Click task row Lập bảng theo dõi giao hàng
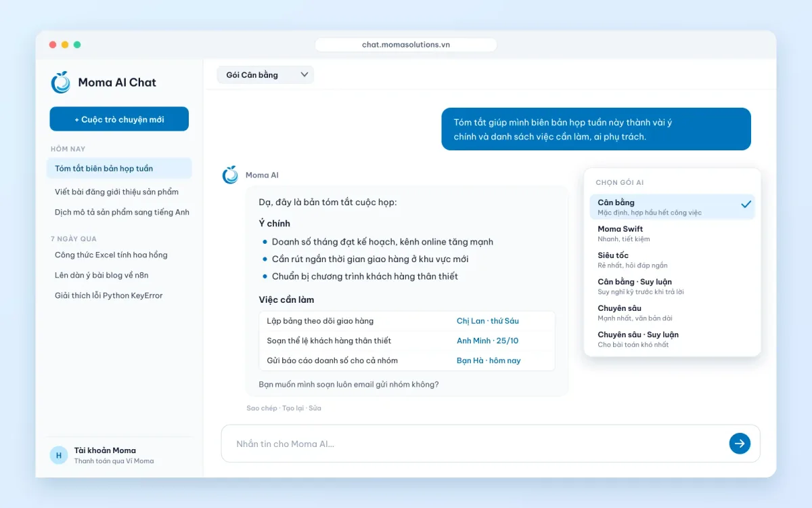This screenshot has width=812, height=508. [x=407, y=321]
